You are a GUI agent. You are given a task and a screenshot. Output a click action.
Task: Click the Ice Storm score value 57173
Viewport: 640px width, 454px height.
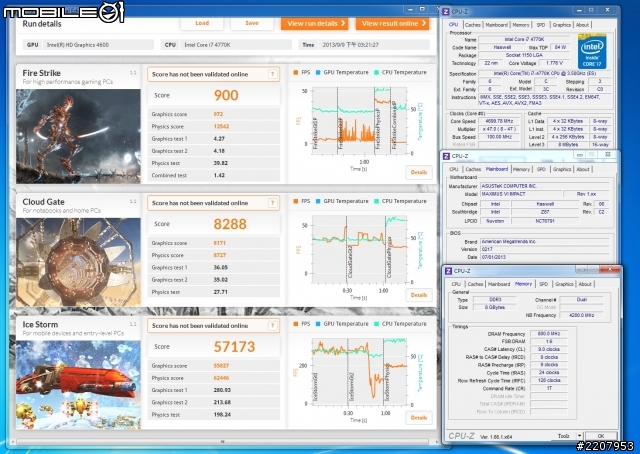234,347
